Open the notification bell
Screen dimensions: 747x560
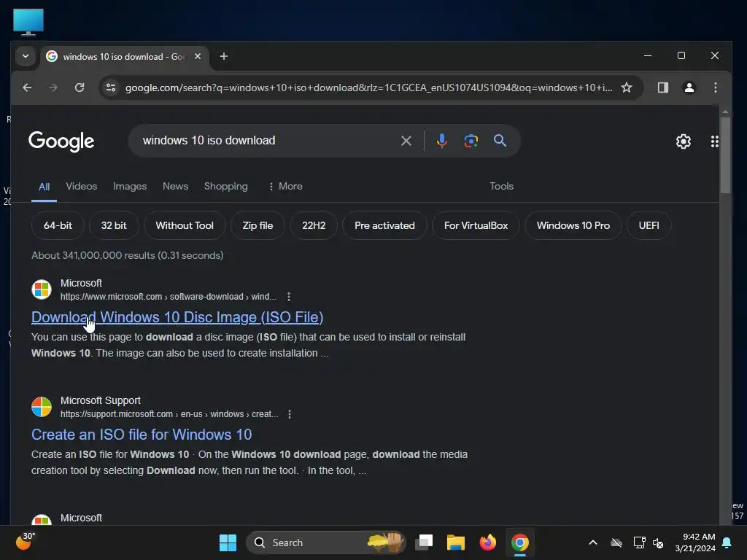click(x=727, y=542)
